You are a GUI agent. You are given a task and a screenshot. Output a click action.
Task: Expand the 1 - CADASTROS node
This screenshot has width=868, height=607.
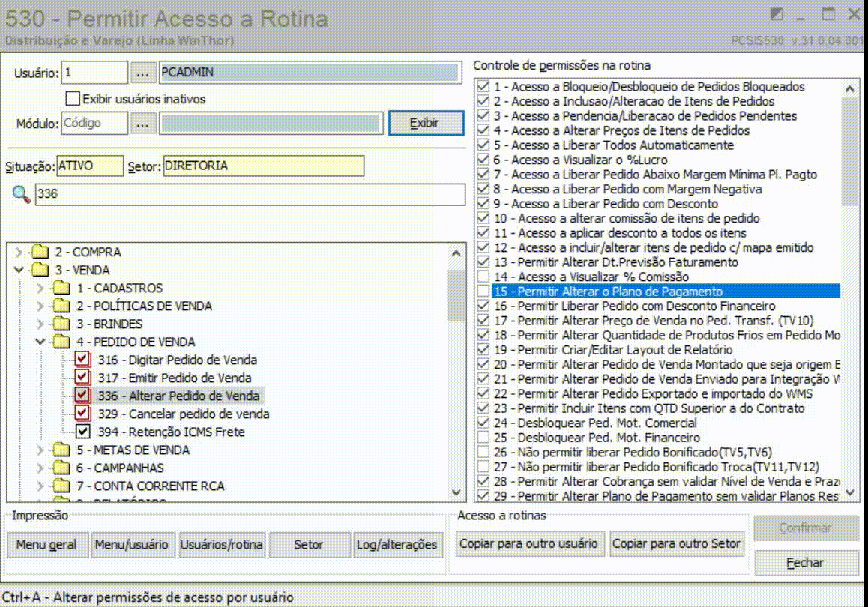click(40, 289)
